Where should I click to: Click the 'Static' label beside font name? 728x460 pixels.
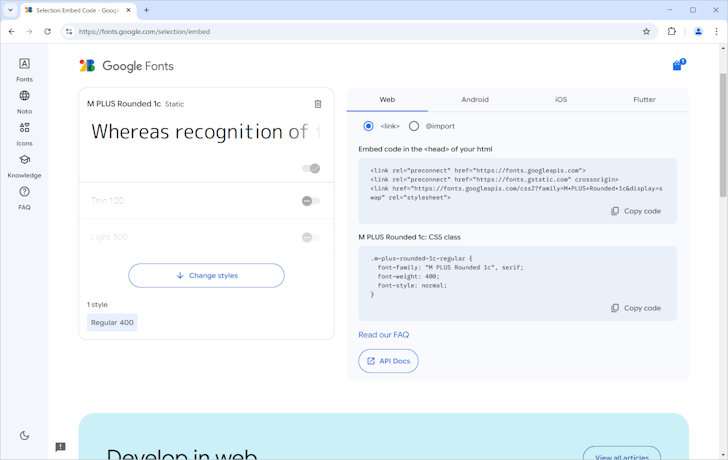pyautogui.click(x=175, y=104)
